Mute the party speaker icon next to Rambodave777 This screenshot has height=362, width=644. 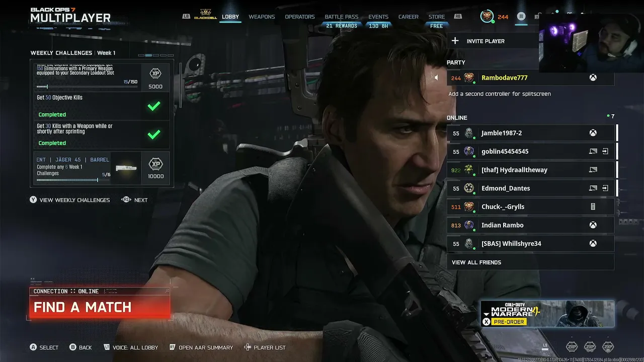point(437,78)
